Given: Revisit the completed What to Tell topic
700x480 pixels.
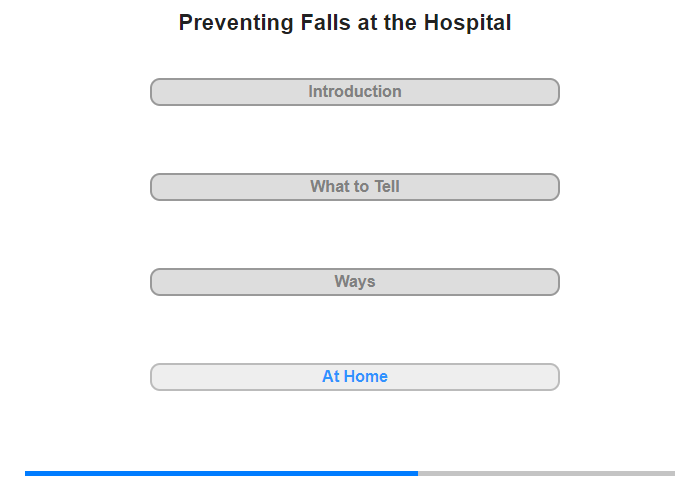Looking at the screenshot, I should (x=354, y=187).
